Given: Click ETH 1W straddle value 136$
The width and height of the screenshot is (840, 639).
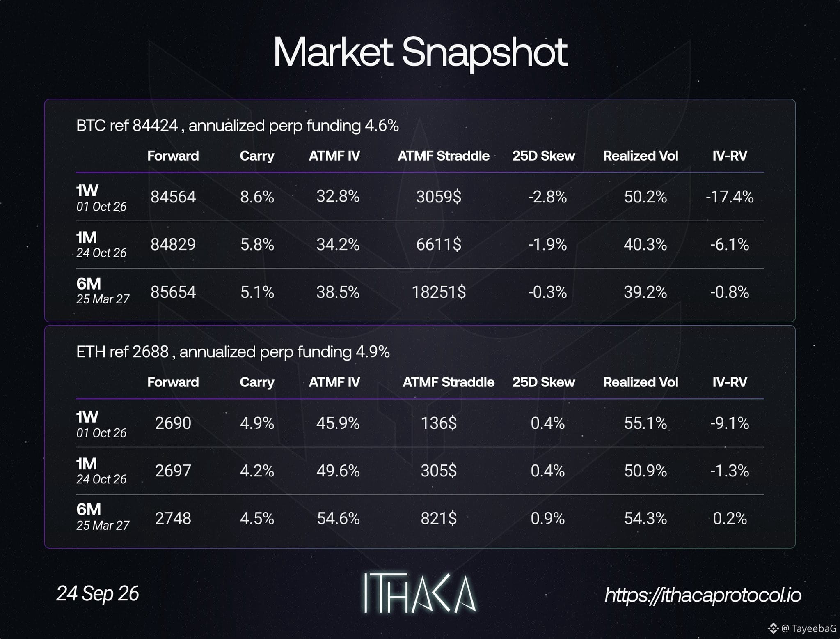Looking at the screenshot, I should point(439,423).
